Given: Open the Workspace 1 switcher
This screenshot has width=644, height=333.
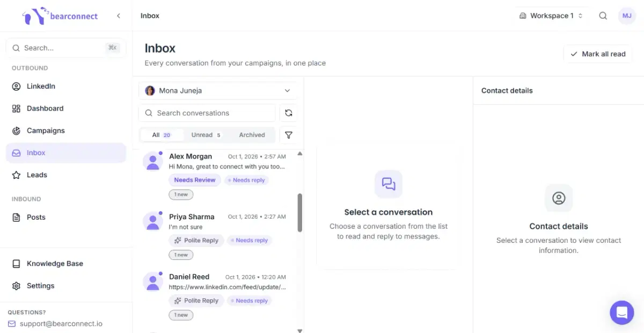Looking at the screenshot, I should point(551,16).
